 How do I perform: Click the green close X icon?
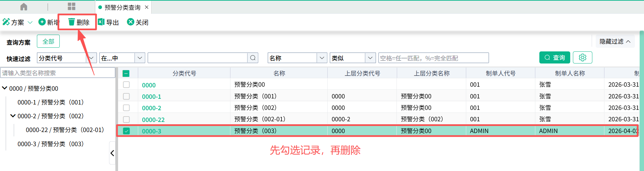(x=130, y=22)
